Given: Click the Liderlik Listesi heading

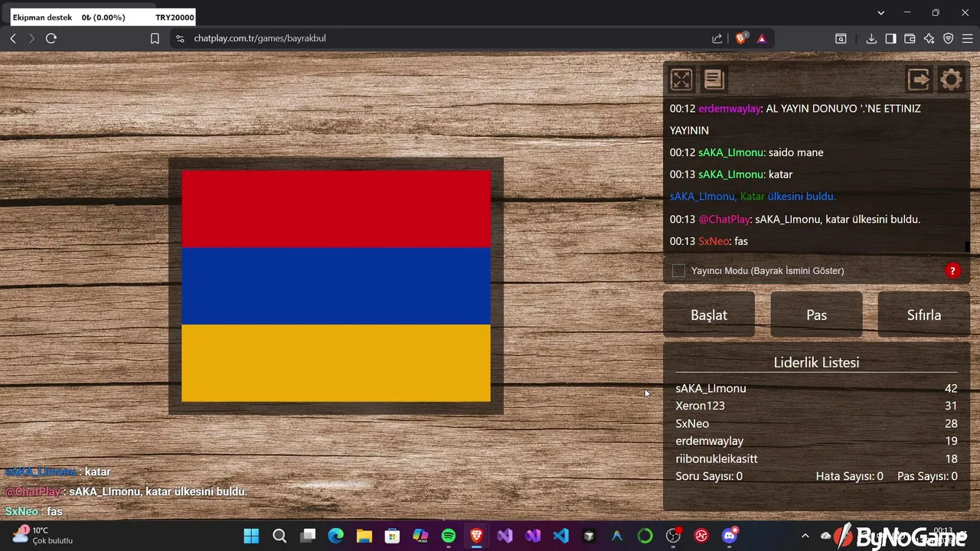Looking at the screenshot, I should click(x=816, y=363).
